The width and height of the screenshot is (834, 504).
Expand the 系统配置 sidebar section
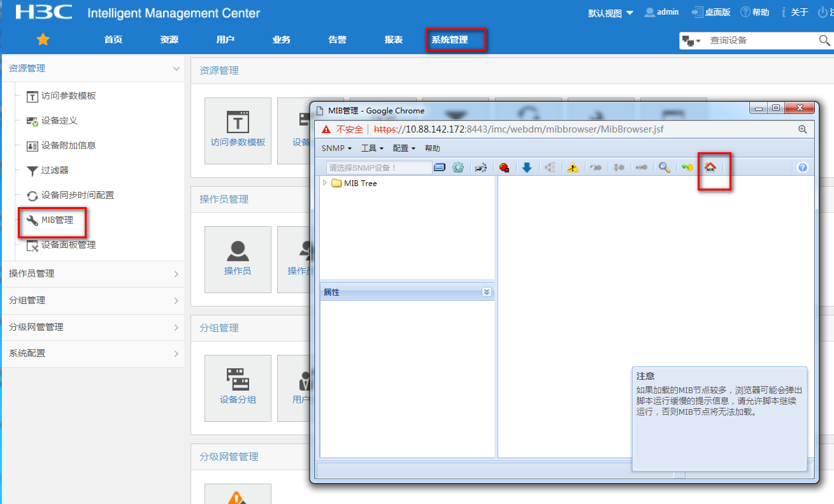176,354
